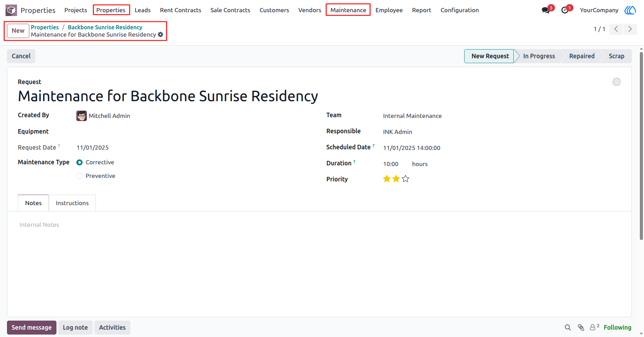Set priority to one star
This screenshot has height=337, width=644.
pos(387,179)
